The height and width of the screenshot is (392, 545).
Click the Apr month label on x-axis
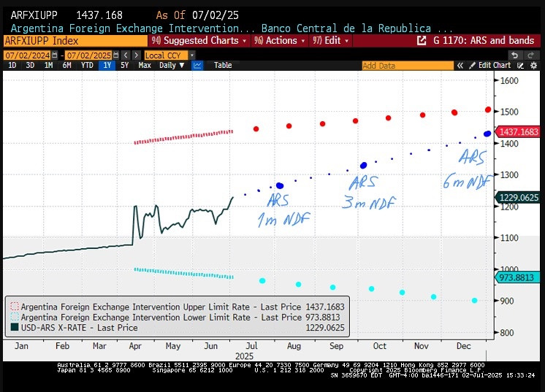(135, 346)
